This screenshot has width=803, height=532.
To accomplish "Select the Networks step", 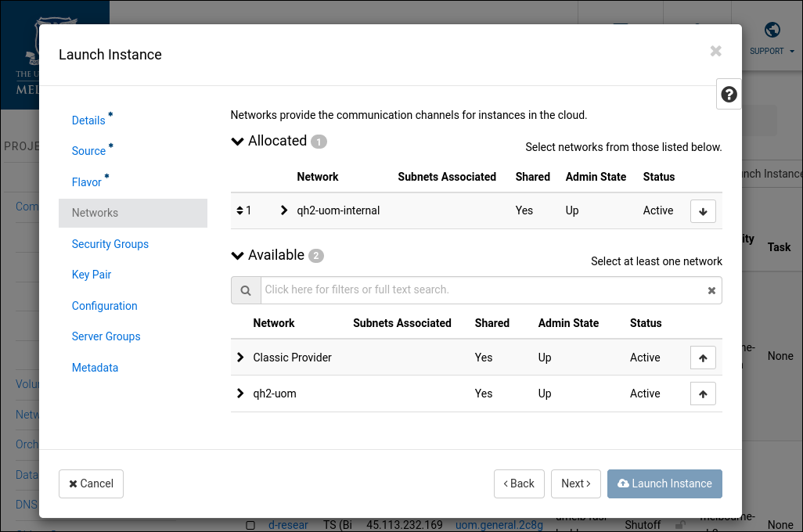I will point(132,213).
